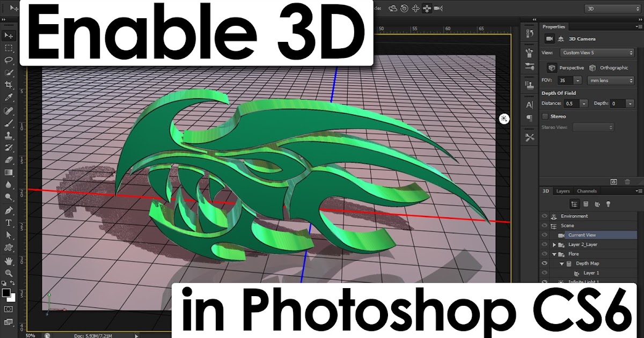Select the Rectangular Marquee tool

[9, 47]
